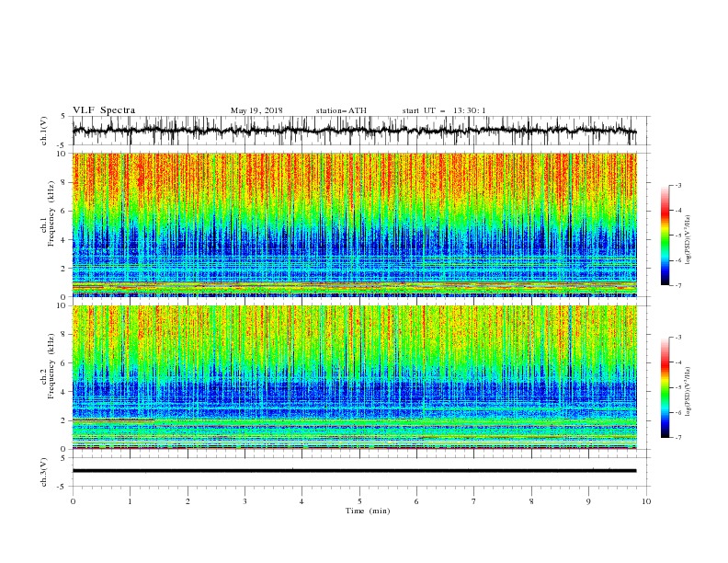
Task: Select the date text 'May 19, 2018'
Action: pos(256,110)
